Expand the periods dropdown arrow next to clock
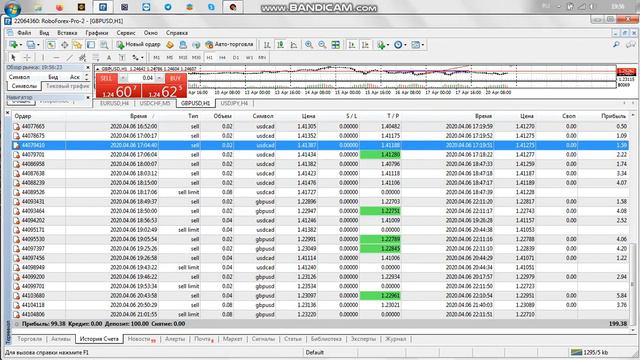 [405, 45]
